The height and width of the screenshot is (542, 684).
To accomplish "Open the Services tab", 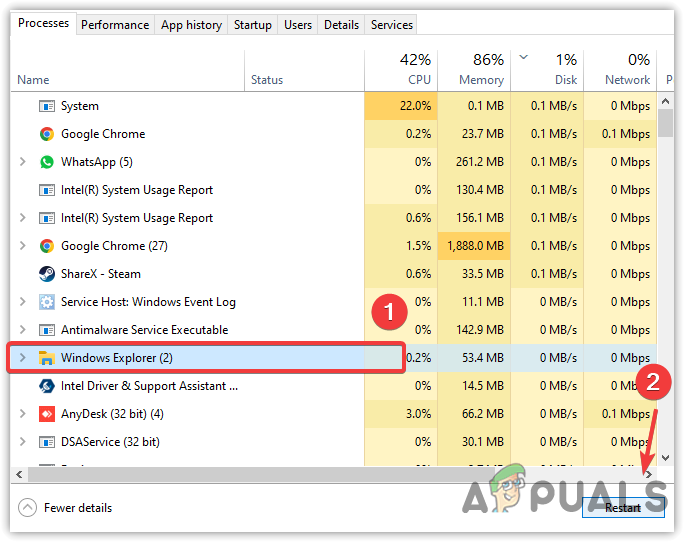I will click(391, 25).
